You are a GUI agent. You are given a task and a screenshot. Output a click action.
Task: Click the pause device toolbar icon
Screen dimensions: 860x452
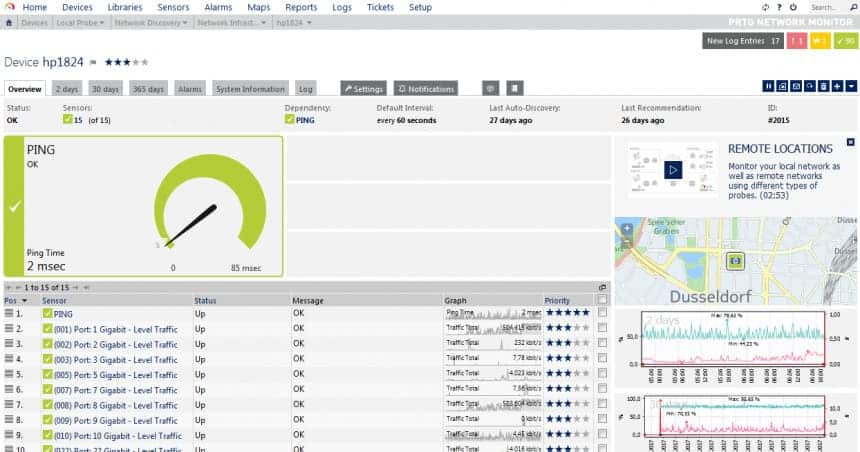click(768, 86)
